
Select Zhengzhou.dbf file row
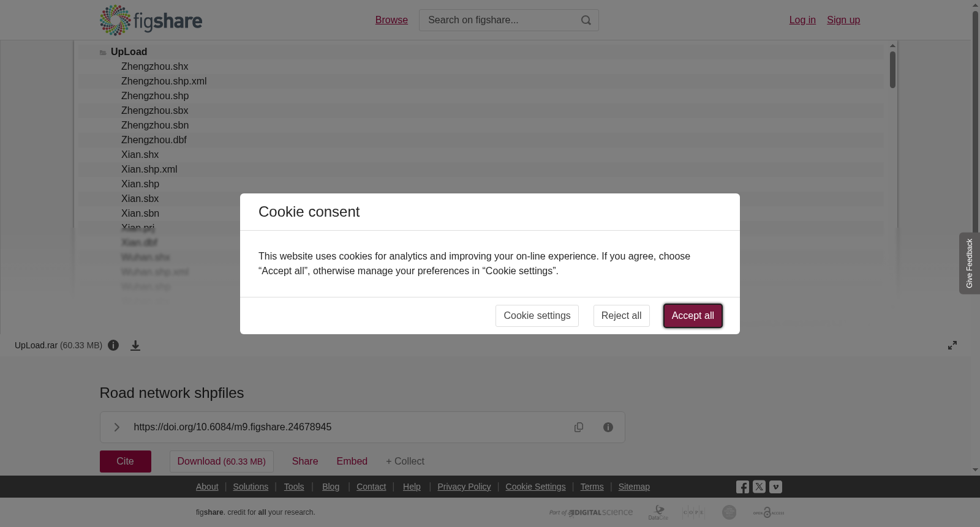click(x=481, y=140)
